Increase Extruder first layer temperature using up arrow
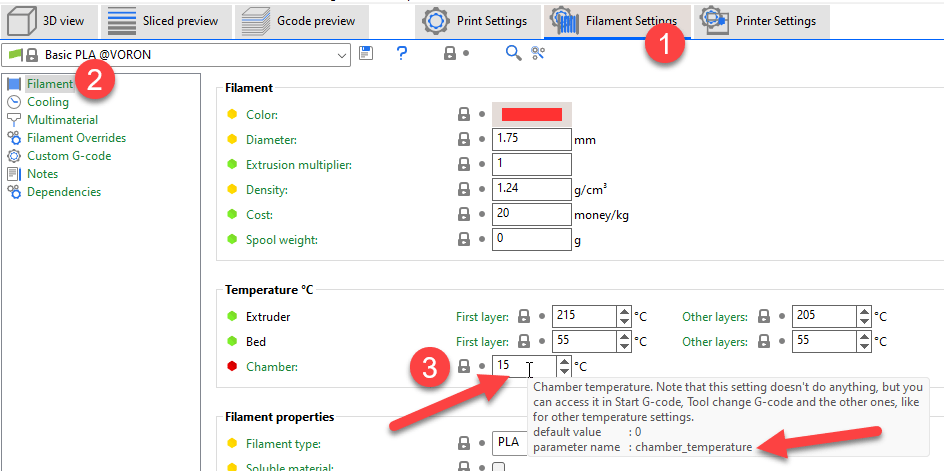This screenshot has height=471, width=944. pos(624,311)
